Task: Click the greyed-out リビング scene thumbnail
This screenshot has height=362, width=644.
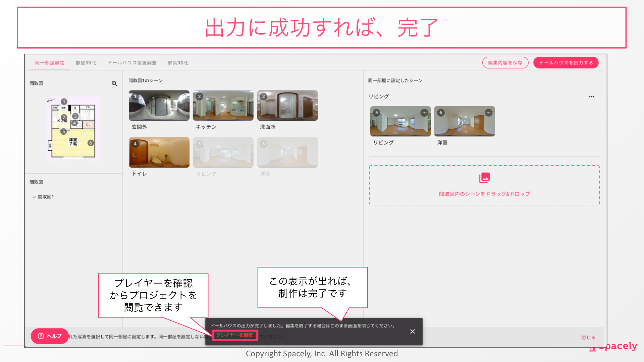Action: [x=223, y=152]
